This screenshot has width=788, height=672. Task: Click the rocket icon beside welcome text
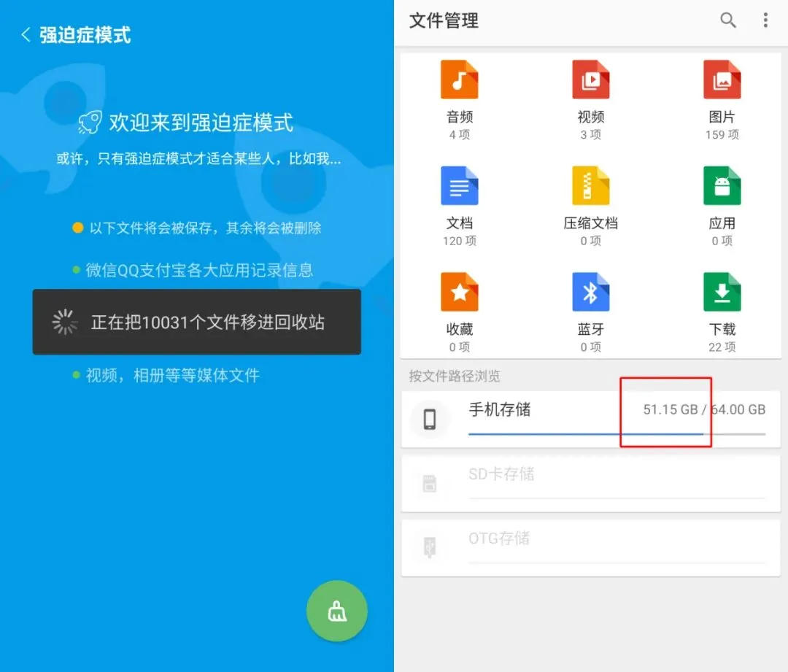(90, 122)
